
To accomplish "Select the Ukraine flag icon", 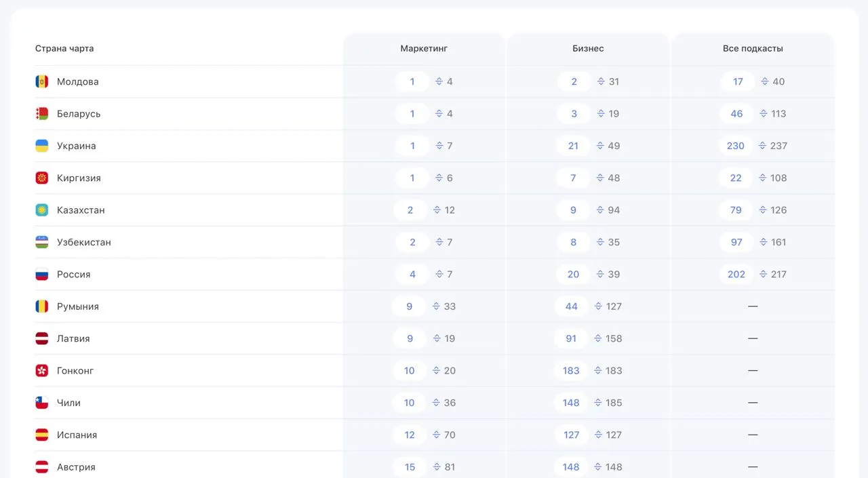I will [42, 146].
